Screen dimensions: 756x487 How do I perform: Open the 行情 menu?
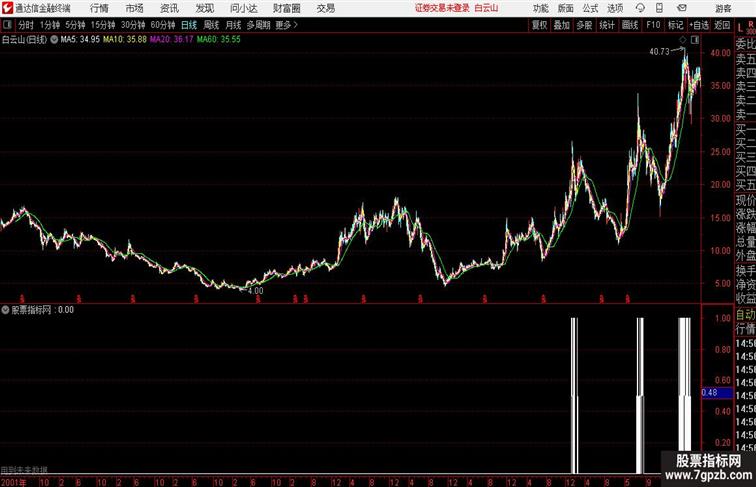(99, 8)
